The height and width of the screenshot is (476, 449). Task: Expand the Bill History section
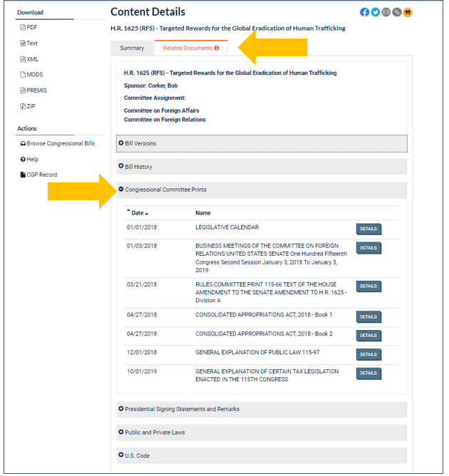(138, 167)
